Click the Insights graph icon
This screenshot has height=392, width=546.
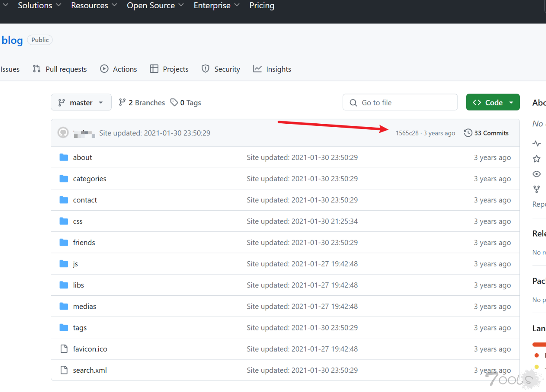tap(257, 69)
